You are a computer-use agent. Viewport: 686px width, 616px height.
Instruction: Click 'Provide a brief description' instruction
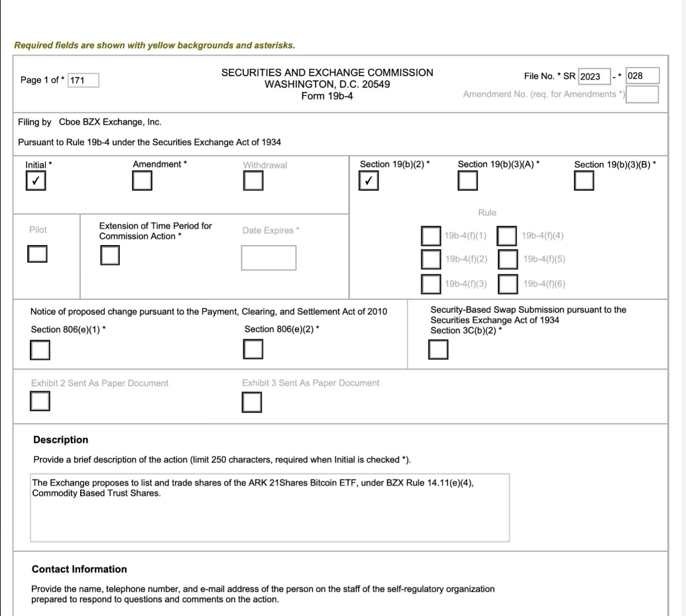tap(222, 460)
